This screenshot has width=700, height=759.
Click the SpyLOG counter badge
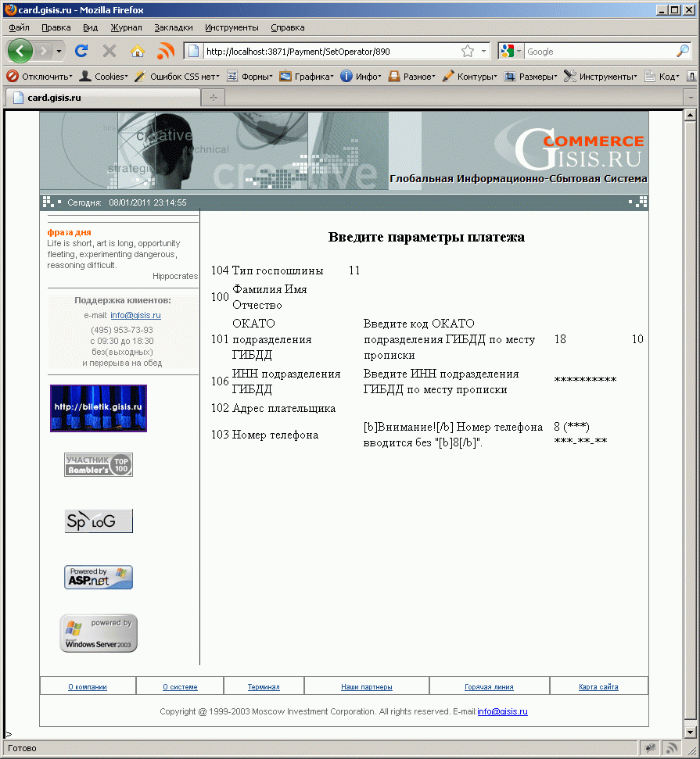tap(99, 521)
